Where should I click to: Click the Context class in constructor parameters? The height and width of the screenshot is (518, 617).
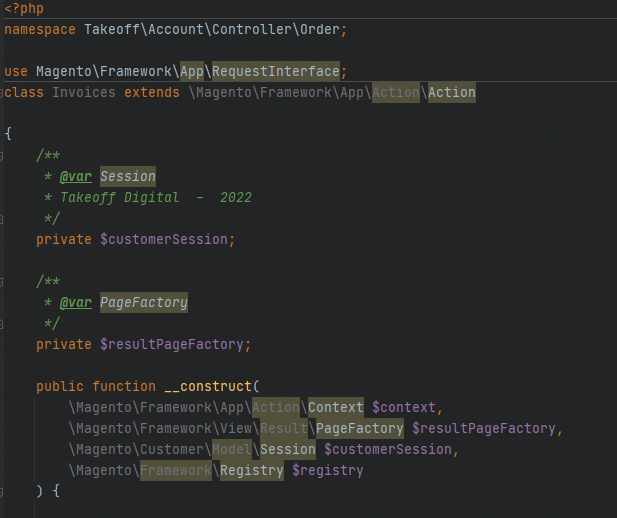tap(336, 407)
